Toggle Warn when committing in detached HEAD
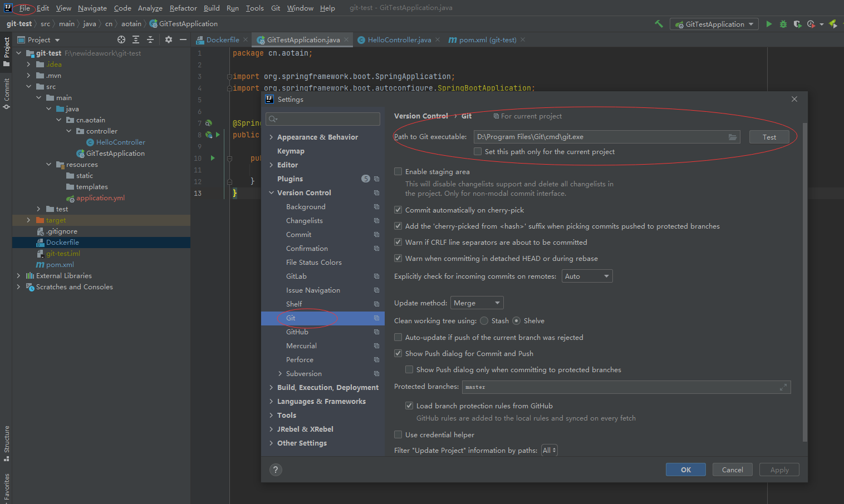This screenshot has width=844, height=504. click(x=398, y=258)
